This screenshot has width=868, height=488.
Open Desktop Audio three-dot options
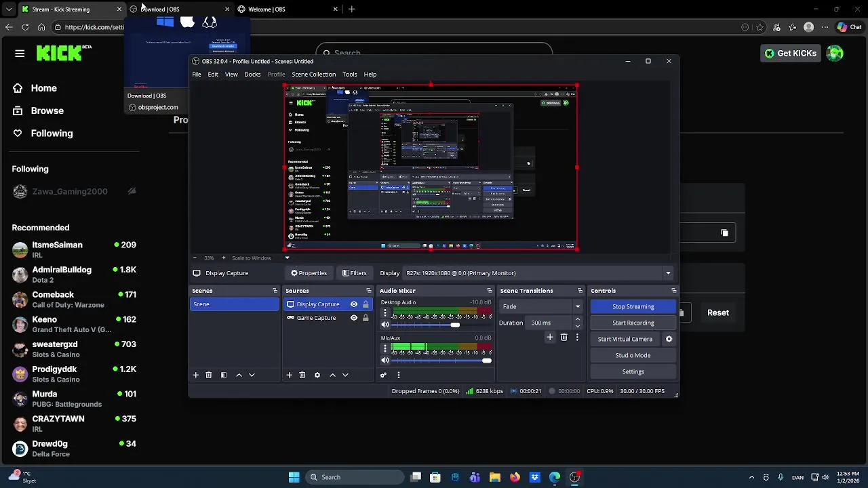point(385,313)
